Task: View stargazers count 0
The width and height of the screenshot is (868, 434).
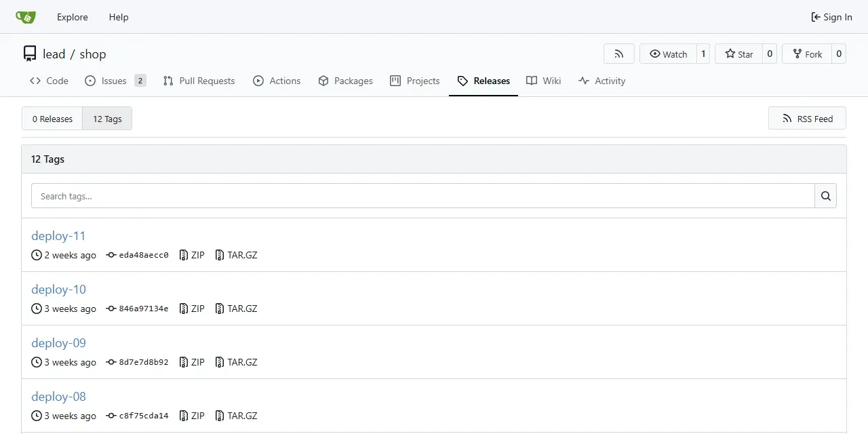Action: 770,54
